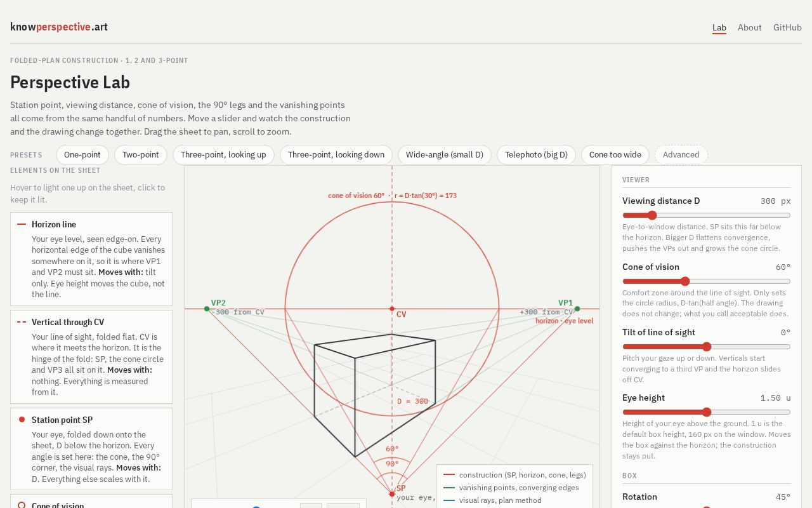Apply the Three-point, looking up preset
Screen dimensions: 812x508
[223, 155]
